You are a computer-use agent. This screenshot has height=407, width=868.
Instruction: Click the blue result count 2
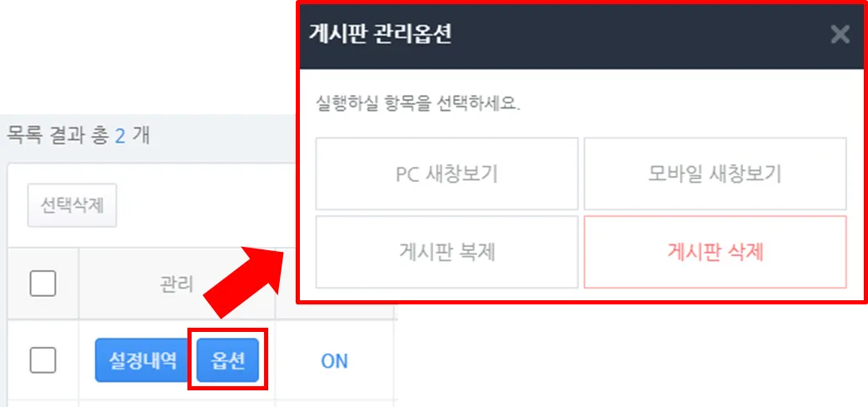120,136
